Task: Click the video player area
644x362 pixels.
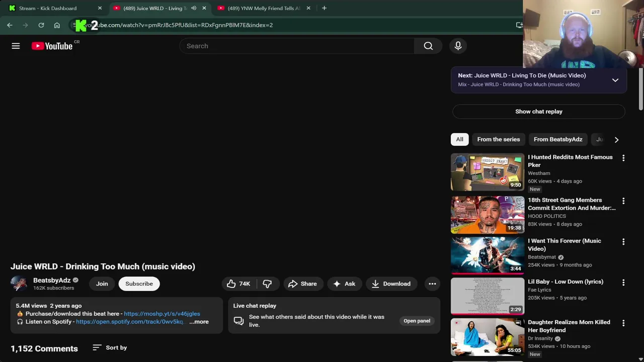Action: pyautogui.click(x=225, y=158)
